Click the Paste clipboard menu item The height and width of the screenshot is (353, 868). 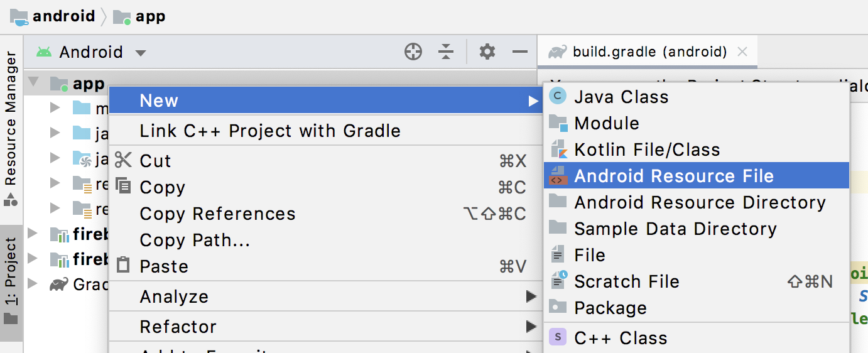[x=164, y=266]
